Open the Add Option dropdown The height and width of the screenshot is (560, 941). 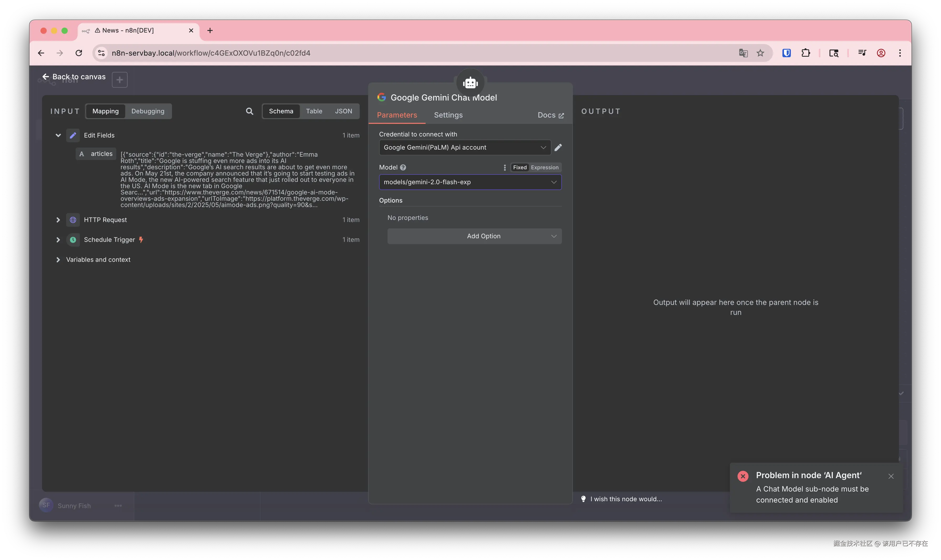tap(474, 236)
